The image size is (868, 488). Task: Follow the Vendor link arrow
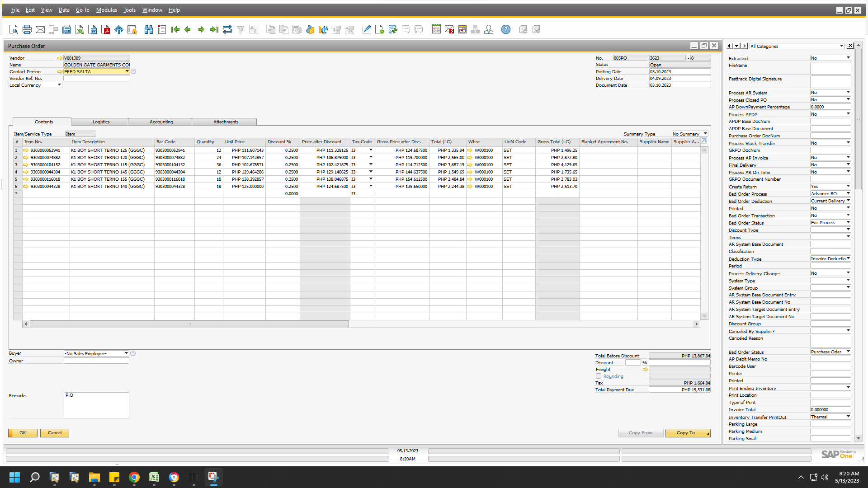click(60, 58)
